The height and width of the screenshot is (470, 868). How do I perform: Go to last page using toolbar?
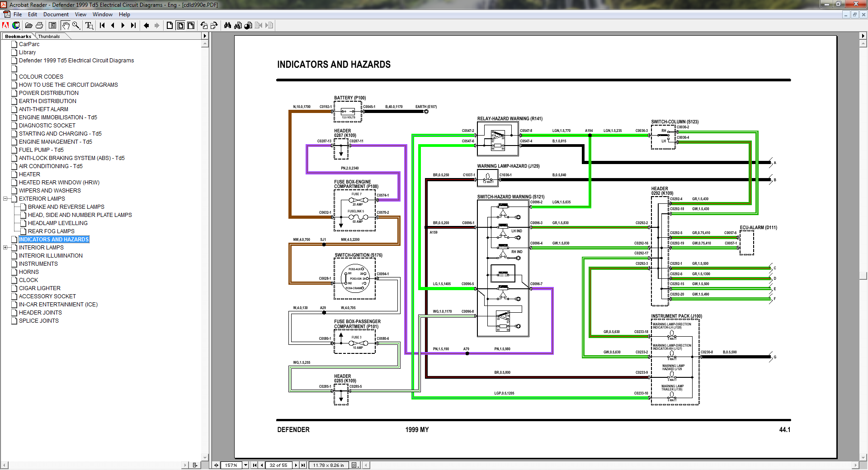pyautogui.click(x=133, y=25)
